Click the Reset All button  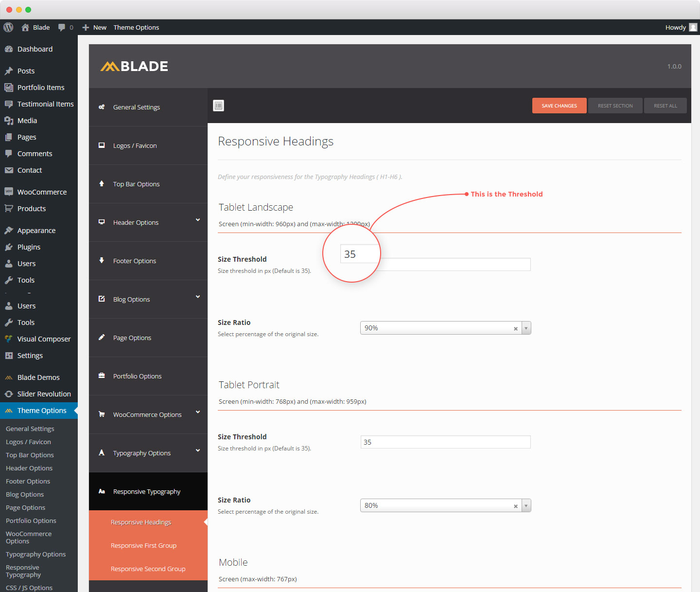tap(665, 106)
